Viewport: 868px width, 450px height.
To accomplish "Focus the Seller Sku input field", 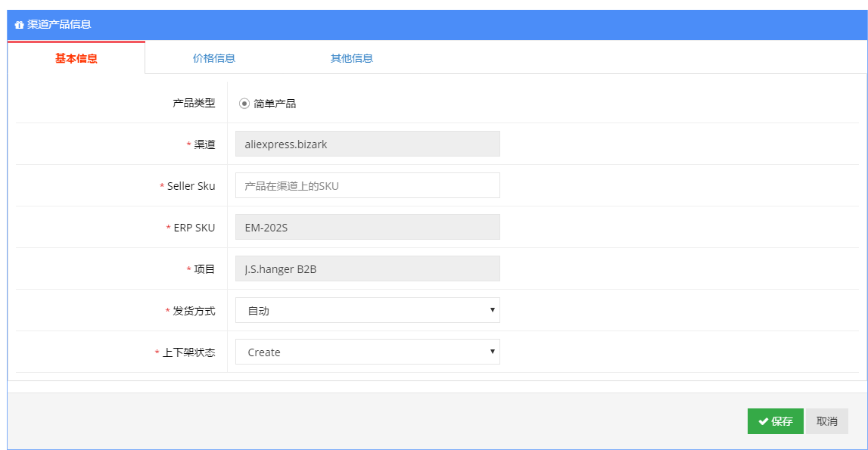I will (x=368, y=185).
